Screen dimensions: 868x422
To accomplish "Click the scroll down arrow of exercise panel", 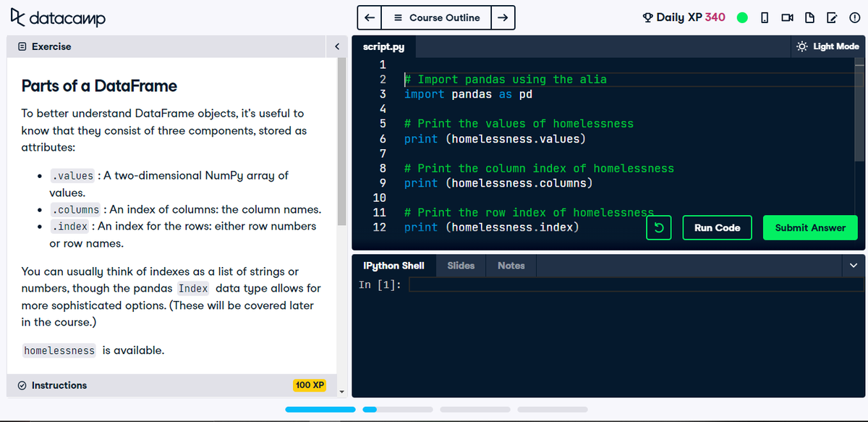I will coord(342,392).
